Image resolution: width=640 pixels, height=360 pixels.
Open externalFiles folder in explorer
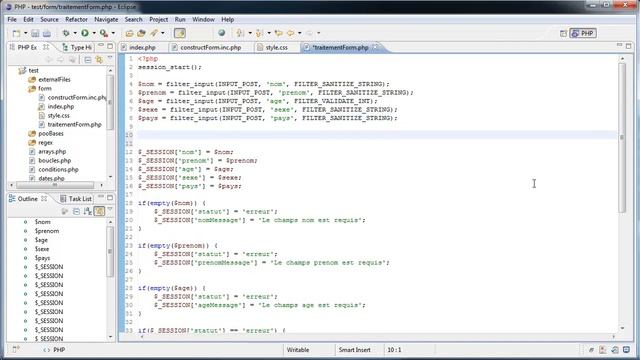point(54,79)
